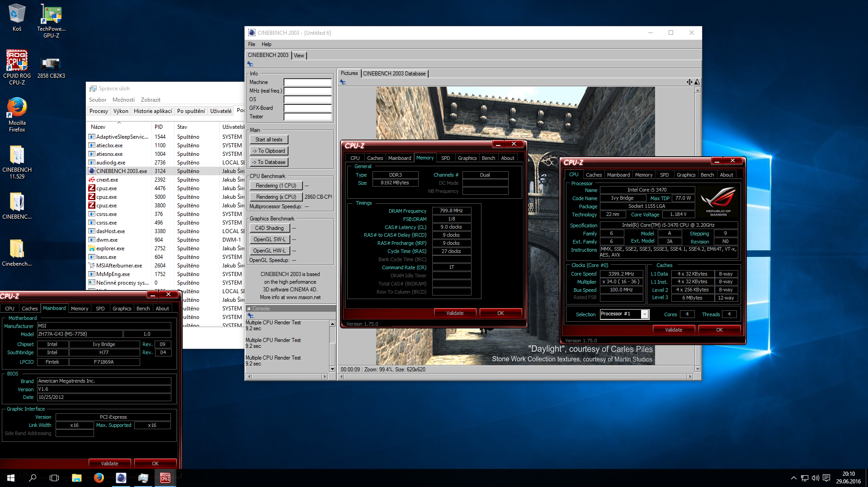
Task: Open the Cinebench... folder on desktop
Action: pyautogui.click(x=17, y=253)
